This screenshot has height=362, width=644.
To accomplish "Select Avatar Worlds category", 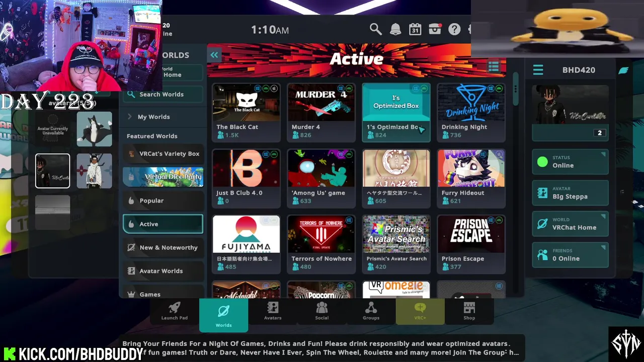I will pos(163,271).
